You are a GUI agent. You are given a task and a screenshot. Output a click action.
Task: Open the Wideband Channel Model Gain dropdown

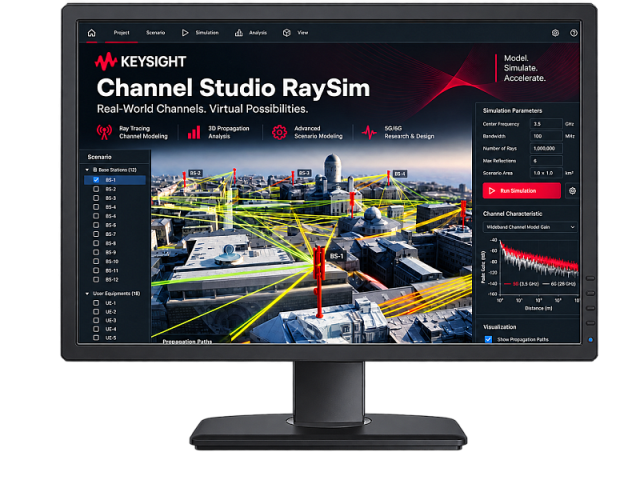tap(530, 227)
